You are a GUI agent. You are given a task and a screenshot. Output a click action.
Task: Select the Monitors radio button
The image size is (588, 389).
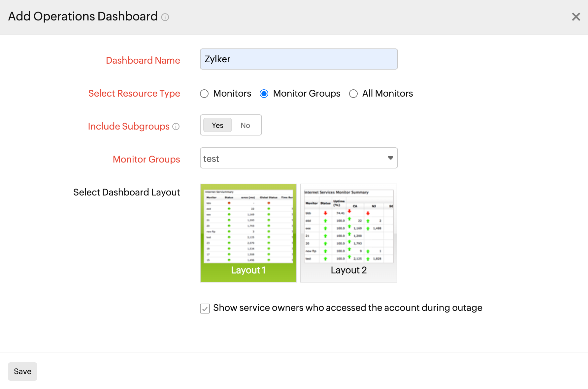[204, 94]
